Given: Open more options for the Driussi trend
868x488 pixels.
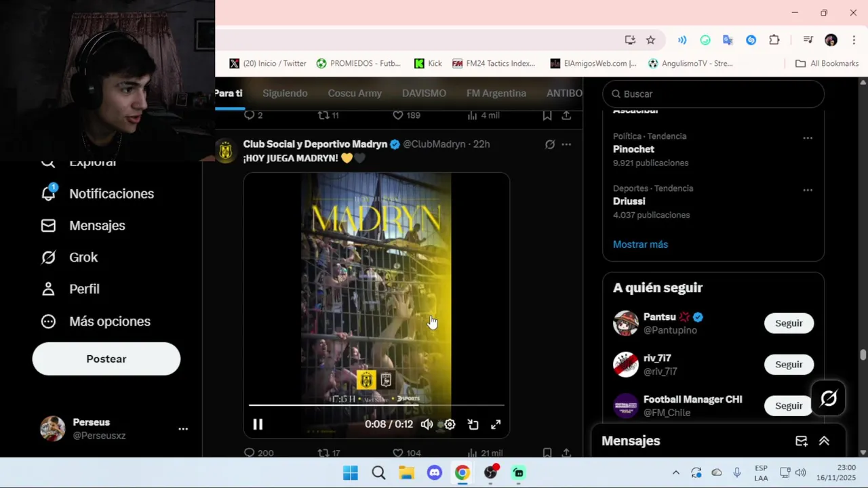Looking at the screenshot, I should pos(808,190).
